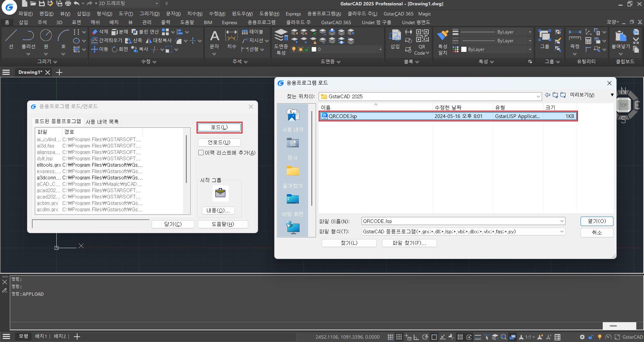Expand the Modify (수정) panel
The width and height of the screenshot is (644, 342).
149,62
